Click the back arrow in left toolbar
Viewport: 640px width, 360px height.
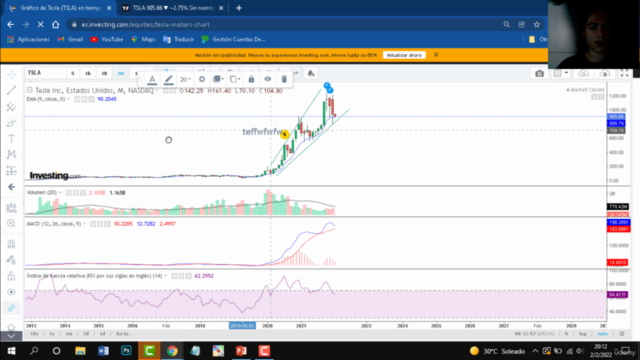11,187
